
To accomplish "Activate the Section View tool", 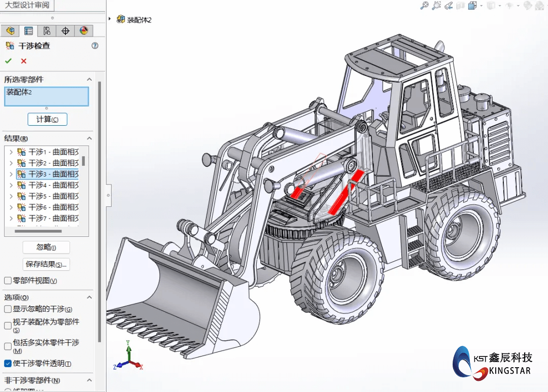I will (459, 6).
